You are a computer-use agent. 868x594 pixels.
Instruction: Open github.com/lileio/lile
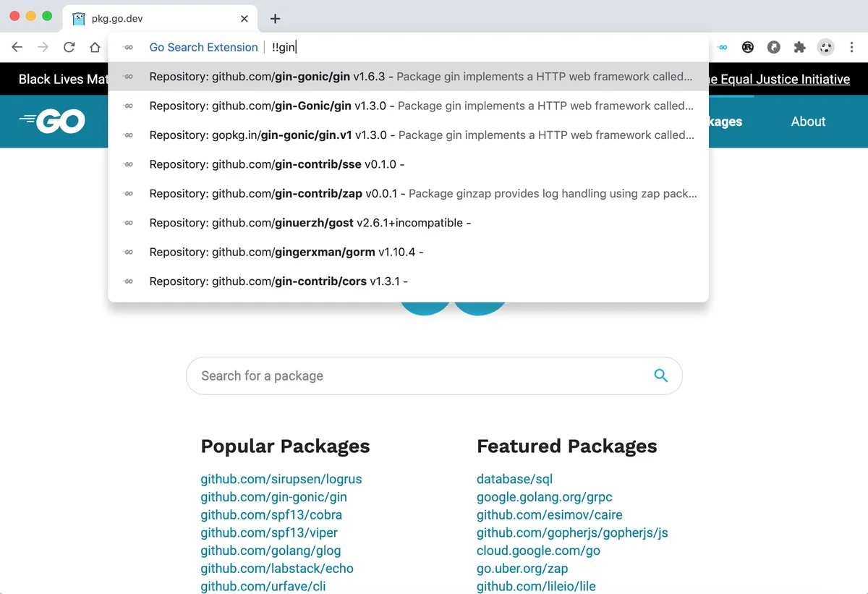click(536, 587)
